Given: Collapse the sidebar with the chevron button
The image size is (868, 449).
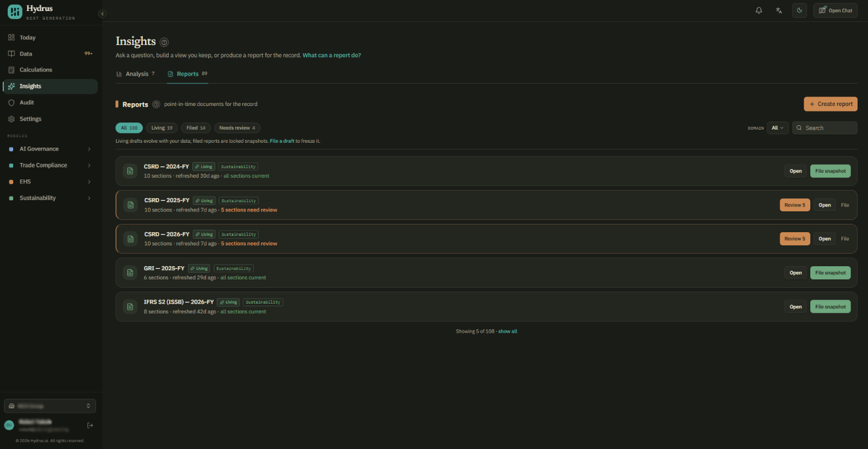Looking at the screenshot, I should click(x=102, y=14).
